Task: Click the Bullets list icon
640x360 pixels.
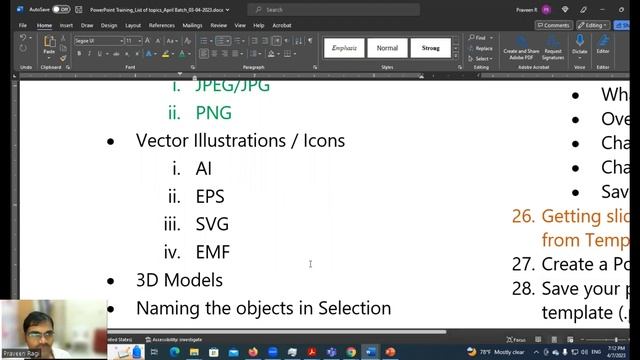Action: pos(204,41)
